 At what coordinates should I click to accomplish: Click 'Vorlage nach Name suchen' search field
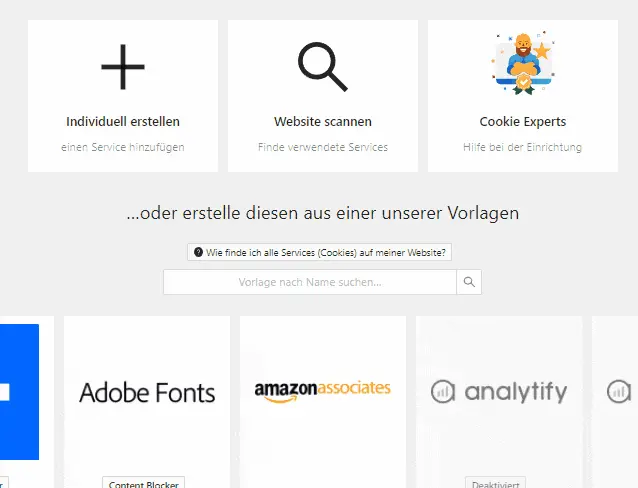coord(310,282)
